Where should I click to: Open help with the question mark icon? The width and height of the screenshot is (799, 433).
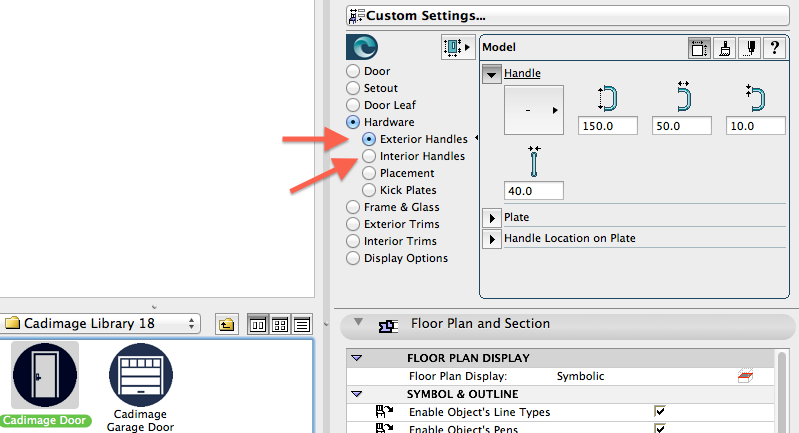774,47
